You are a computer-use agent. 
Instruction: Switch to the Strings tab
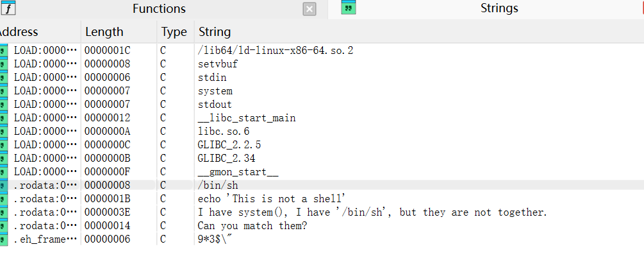[499, 8]
